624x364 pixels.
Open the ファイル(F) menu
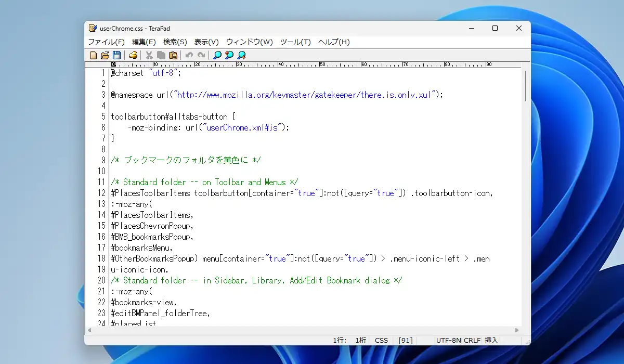tap(106, 42)
